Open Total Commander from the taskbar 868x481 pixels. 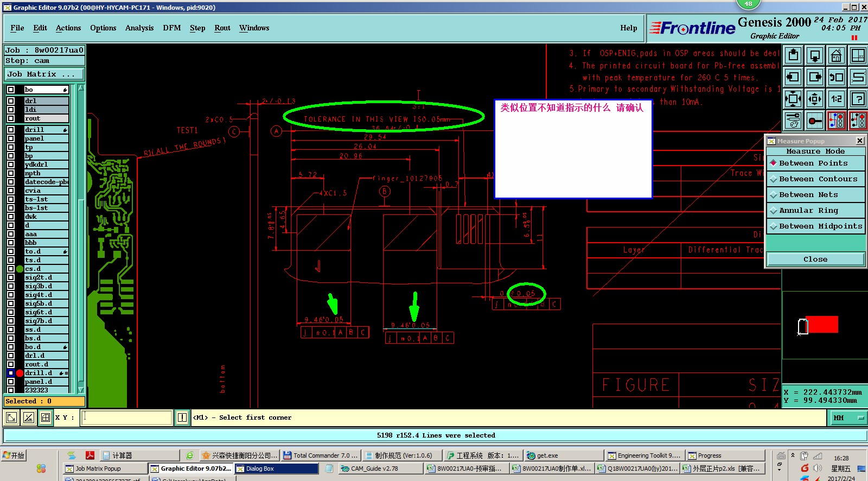[x=321, y=455]
